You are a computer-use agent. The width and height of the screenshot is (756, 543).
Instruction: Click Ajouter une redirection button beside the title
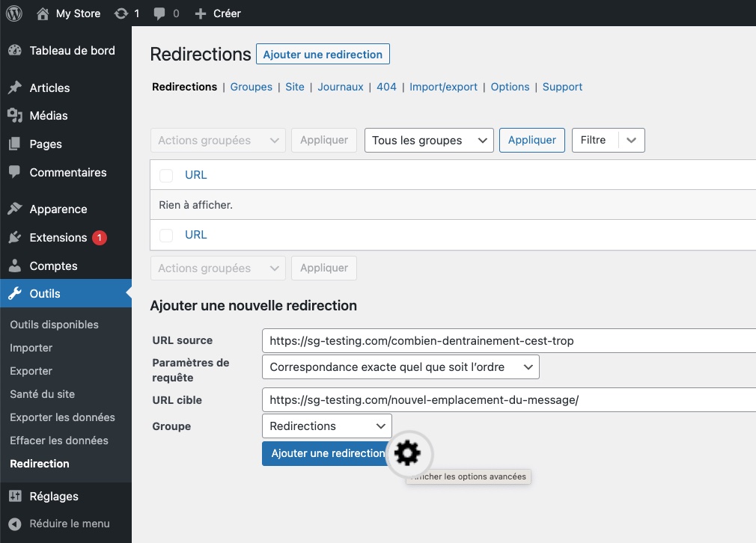click(323, 54)
